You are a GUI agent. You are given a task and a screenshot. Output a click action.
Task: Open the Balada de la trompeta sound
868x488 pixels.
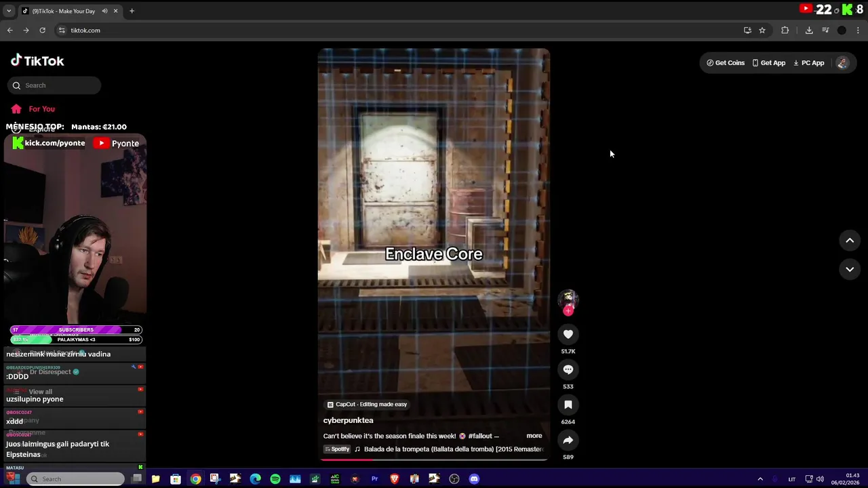coord(454,449)
